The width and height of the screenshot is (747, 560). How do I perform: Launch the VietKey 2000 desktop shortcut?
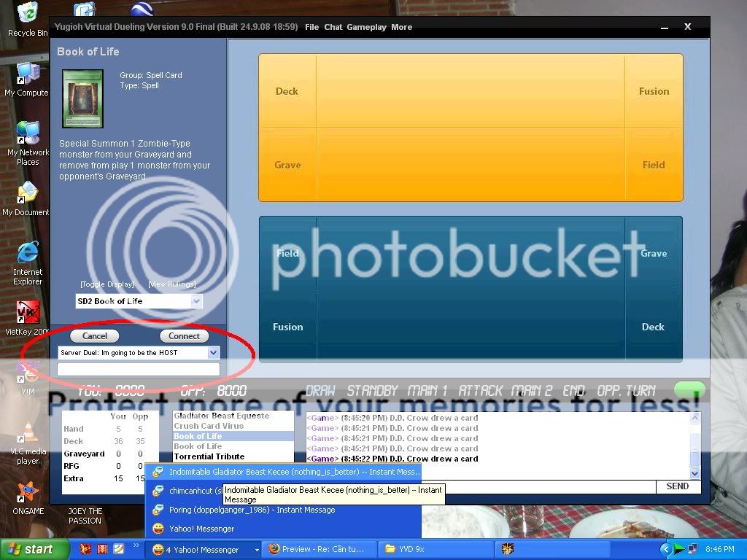coord(27,318)
